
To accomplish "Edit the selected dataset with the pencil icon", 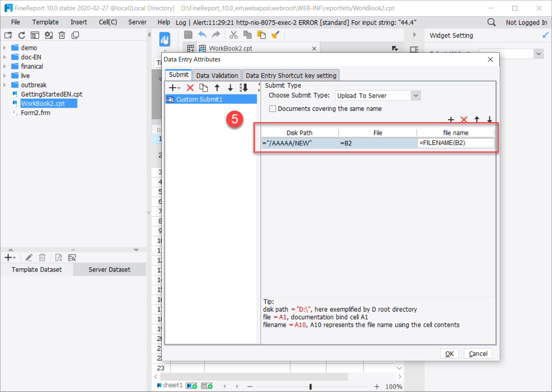I will 28,257.
